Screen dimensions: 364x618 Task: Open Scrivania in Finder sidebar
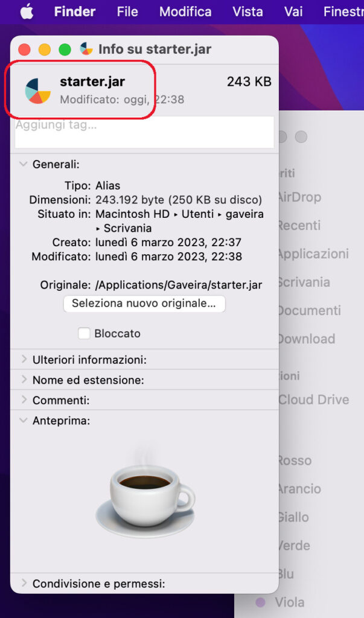pyautogui.click(x=304, y=282)
